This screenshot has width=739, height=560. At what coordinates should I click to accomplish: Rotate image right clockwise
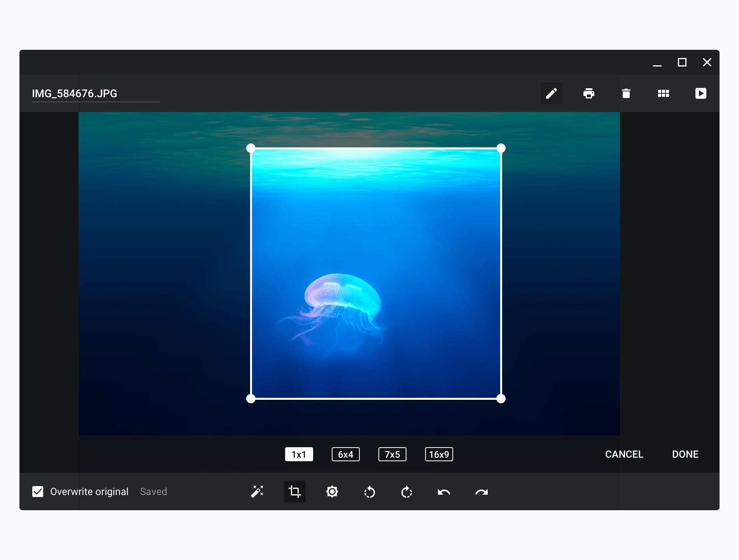point(406,492)
